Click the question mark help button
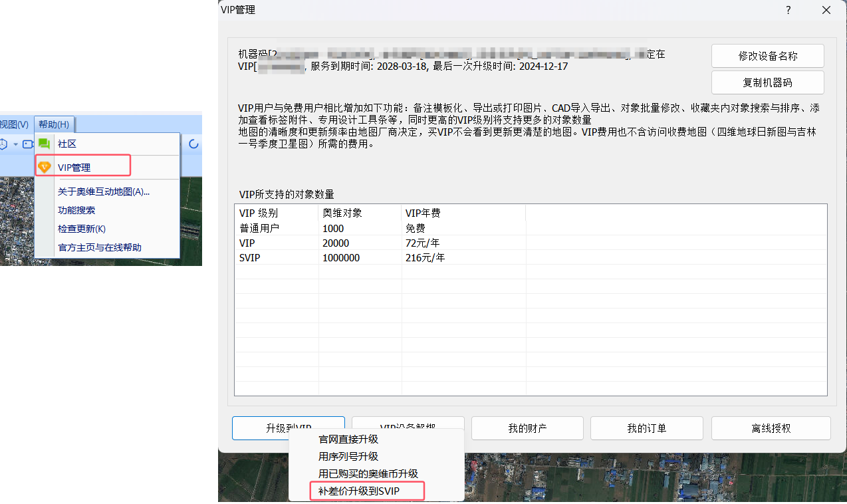Screen dimensions: 847x504 788,10
